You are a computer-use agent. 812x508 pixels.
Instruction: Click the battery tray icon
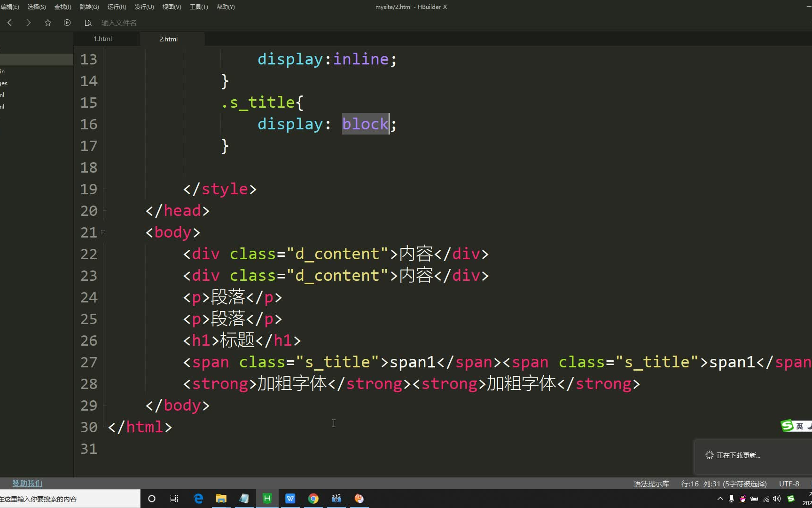point(754,499)
